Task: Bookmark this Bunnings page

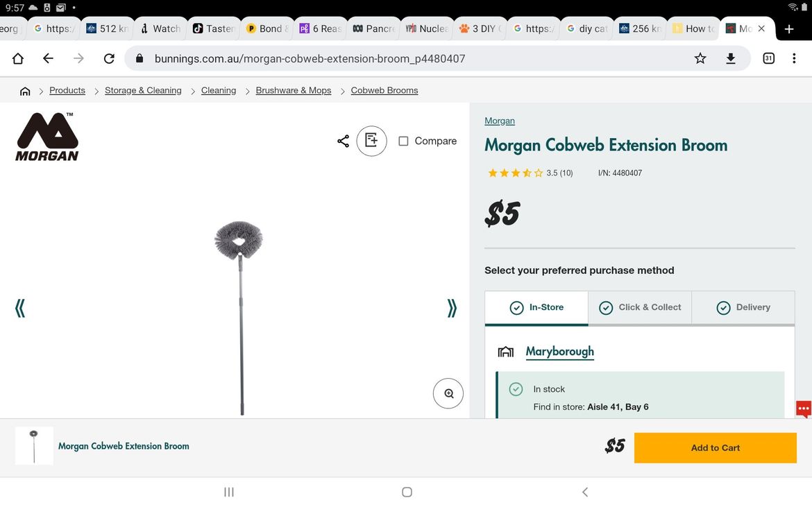Action: tap(700, 58)
